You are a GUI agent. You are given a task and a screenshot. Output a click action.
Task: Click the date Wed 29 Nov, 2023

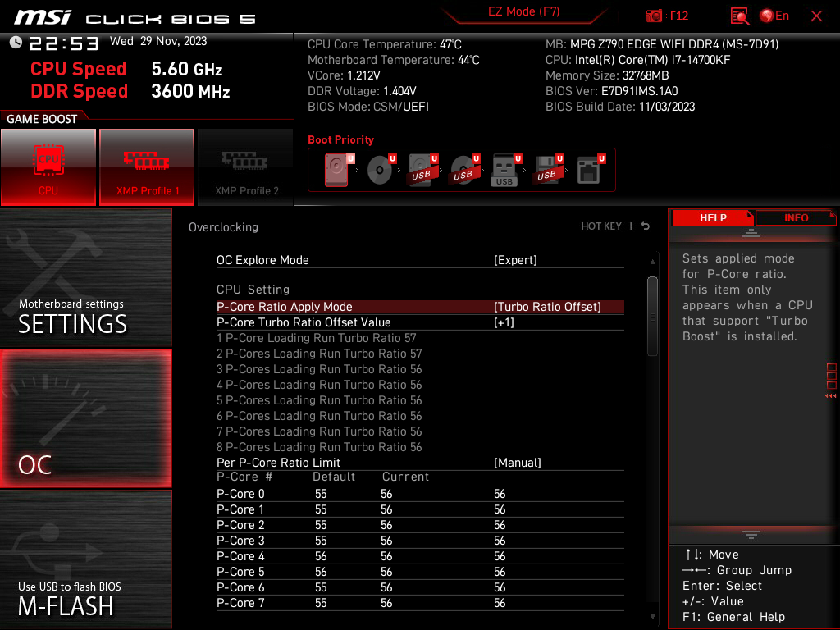click(158, 41)
